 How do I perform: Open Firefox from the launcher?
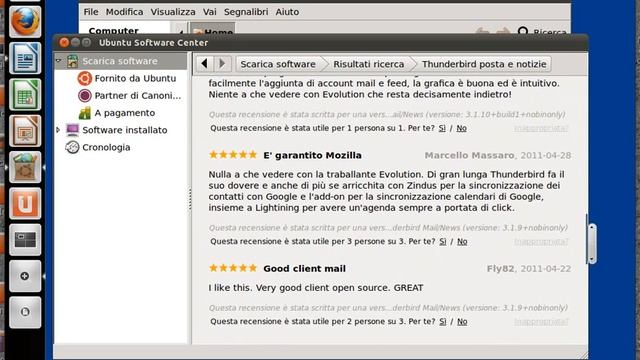[x=25, y=21]
